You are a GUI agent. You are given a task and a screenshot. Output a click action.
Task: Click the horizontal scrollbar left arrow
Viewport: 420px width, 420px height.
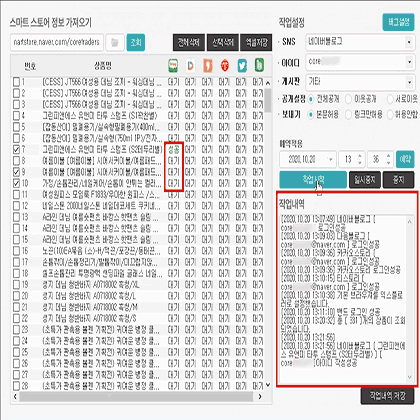coord(15,396)
